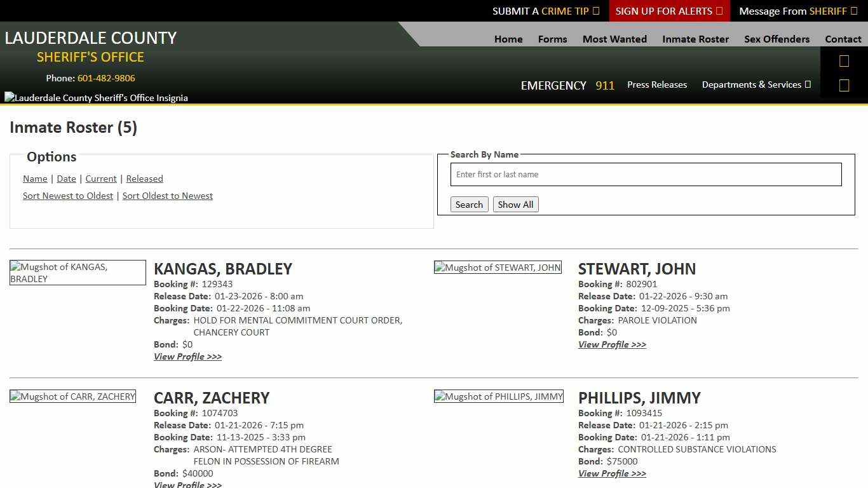Click the Enter first or last name field
The height and width of the screenshot is (488, 868).
646,174
